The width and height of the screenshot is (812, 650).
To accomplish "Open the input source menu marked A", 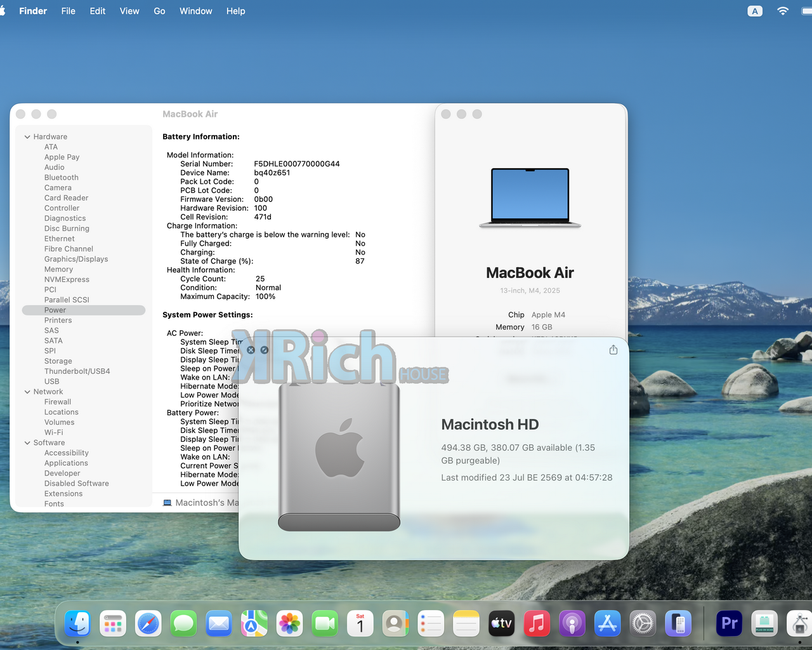I will coord(755,11).
